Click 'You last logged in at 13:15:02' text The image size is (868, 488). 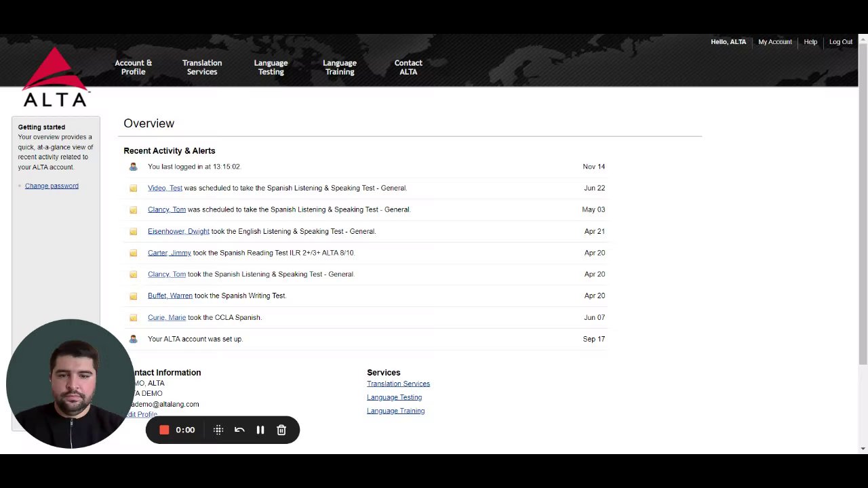194,167
